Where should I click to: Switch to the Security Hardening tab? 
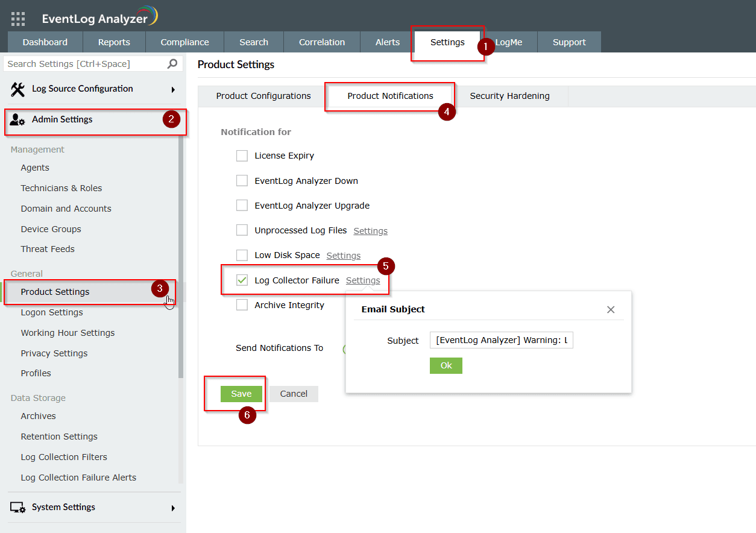pos(509,96)
